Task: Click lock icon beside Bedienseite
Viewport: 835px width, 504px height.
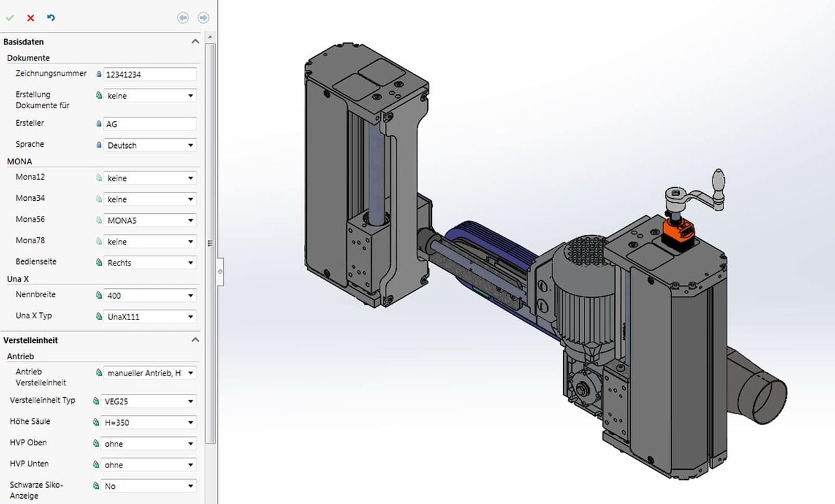Action: pyautogui.click(x=99, y=263)
